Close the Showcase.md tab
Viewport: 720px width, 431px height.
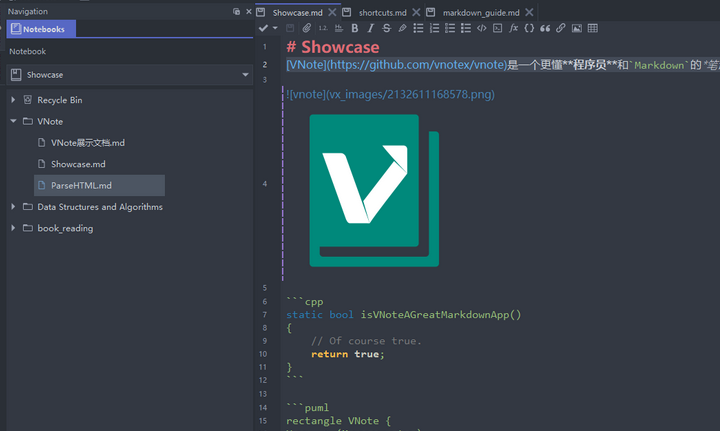coord(332,12)
